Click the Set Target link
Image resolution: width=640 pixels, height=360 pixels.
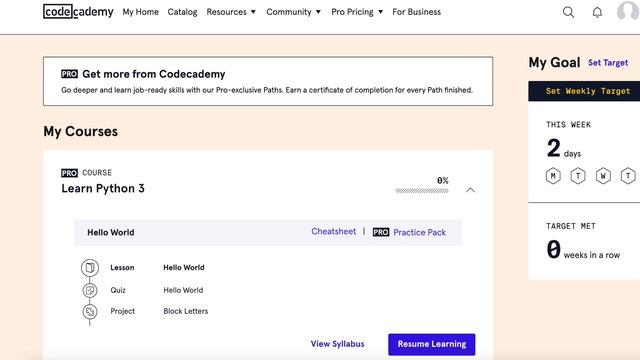(x=608, y=63)
